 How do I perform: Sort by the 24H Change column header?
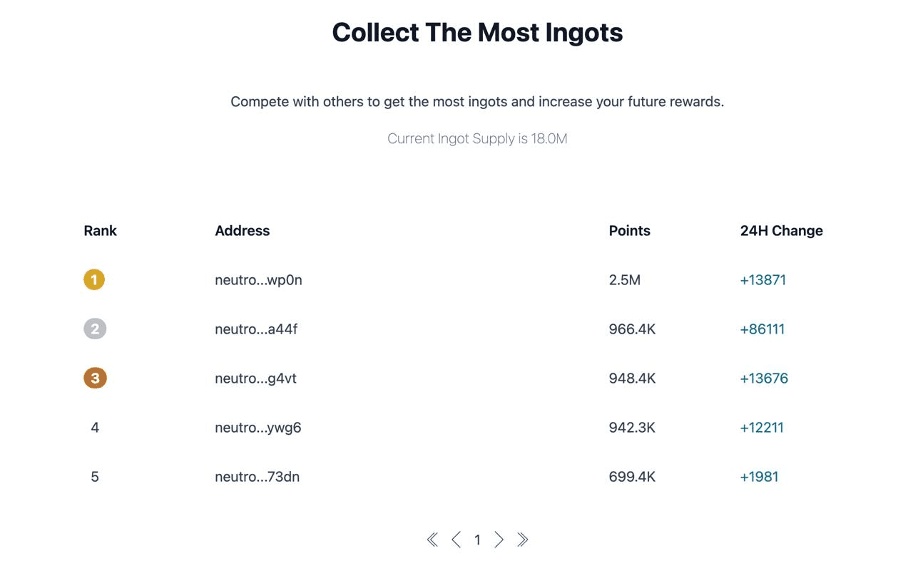click(782, 231)
